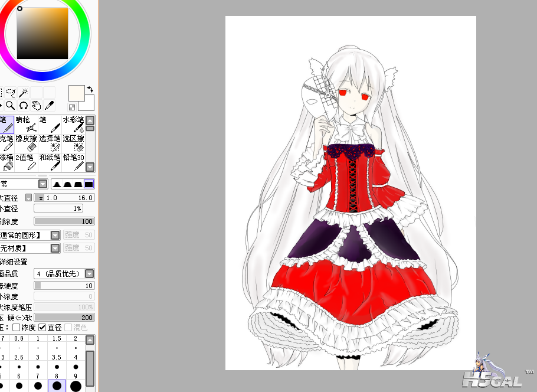Expand the 无材质 texture dropdown
The image size is (537, 392).
[x=55, y=248]
